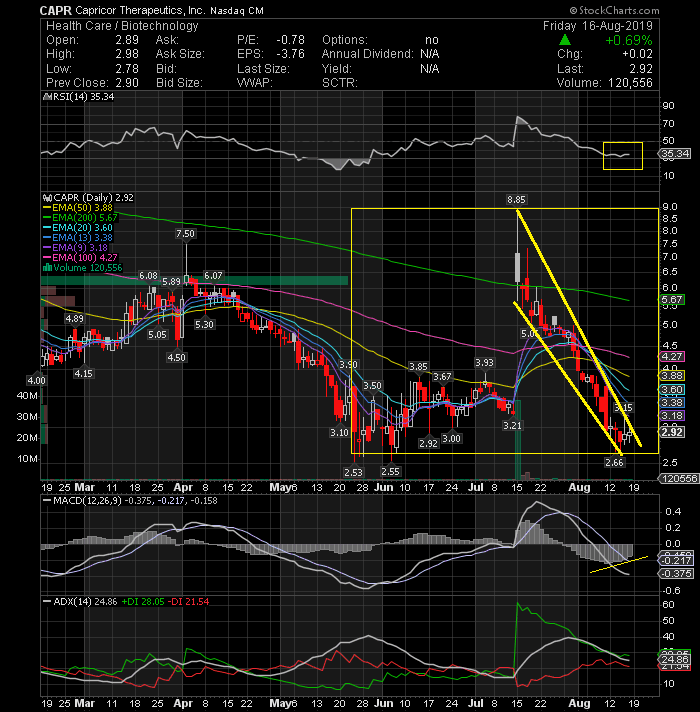Select the EMA(13) 3.38 legend entry
This screenshot has width=700, height=712.
tap(78, 237)
